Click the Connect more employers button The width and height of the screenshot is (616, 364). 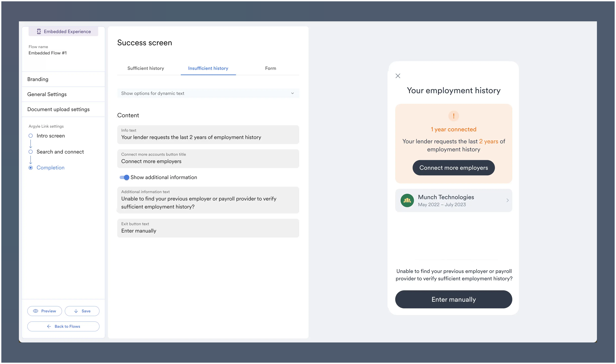pos(453,168)
